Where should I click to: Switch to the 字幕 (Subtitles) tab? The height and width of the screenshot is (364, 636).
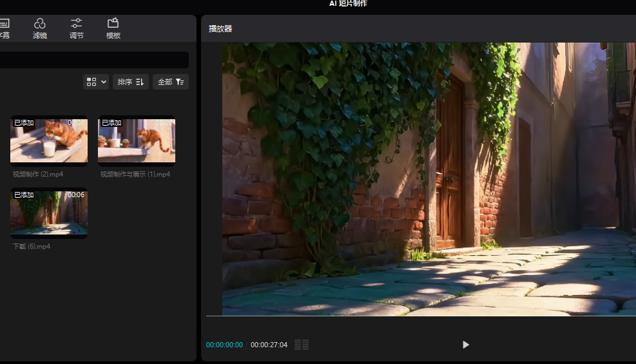click(4, 28)
